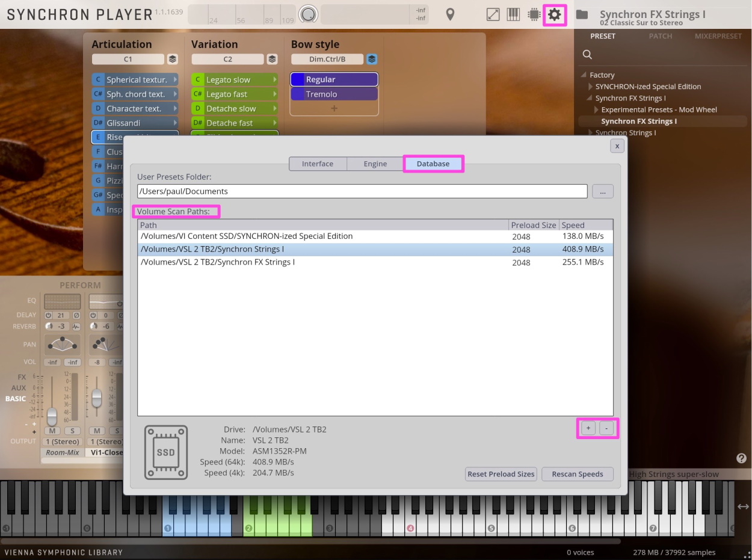Screen dimensions: 752x560
Task: Click the layers icon next to Articulation C1
Action: (173, 60)
